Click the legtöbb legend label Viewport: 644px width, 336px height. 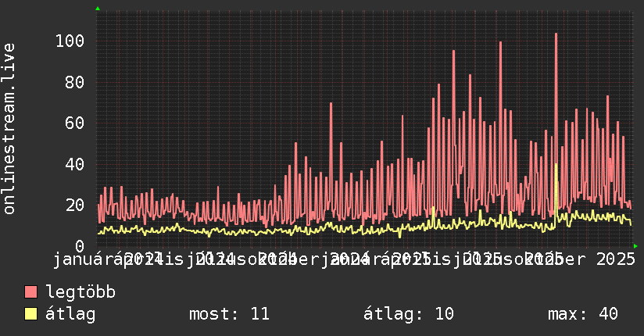coord(80,292)
